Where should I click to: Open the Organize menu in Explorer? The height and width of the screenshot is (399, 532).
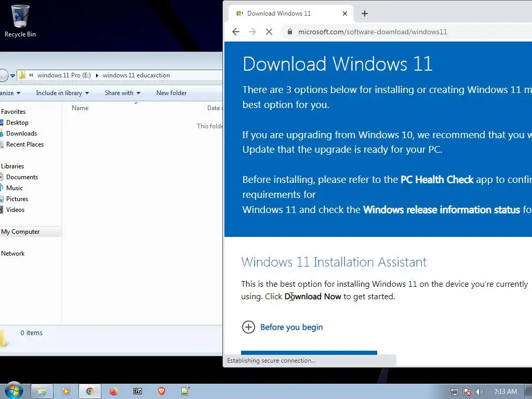coord(10,93)
